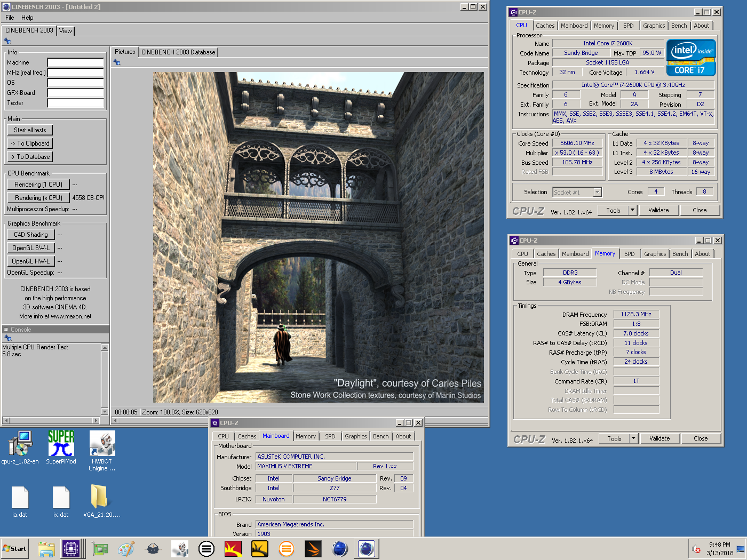This screenshot has height=560, width=747.
Task: Select the ia.dat desktop file
Action: (x=20, y=502)
